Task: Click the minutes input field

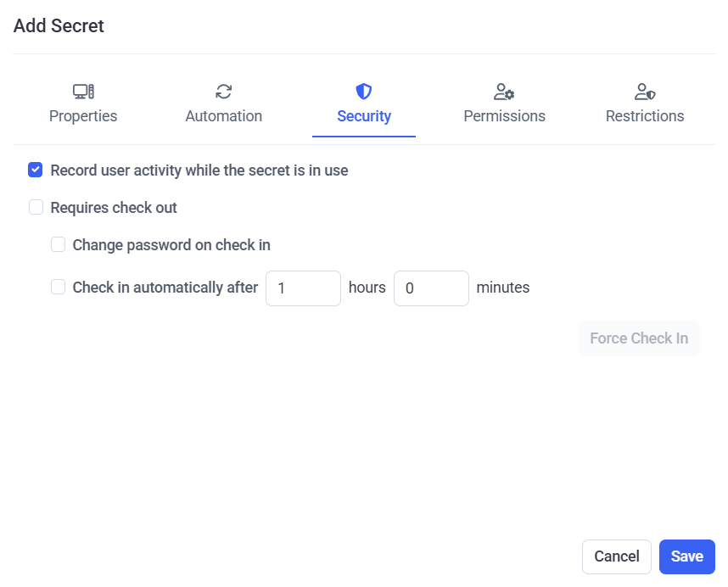Action: click(x=431, y=288)
